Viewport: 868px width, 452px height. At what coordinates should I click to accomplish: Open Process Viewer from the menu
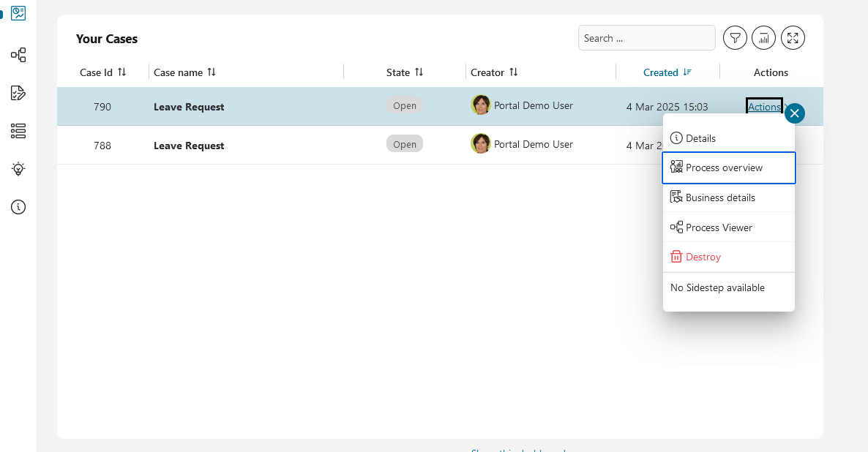pos(728,227)
